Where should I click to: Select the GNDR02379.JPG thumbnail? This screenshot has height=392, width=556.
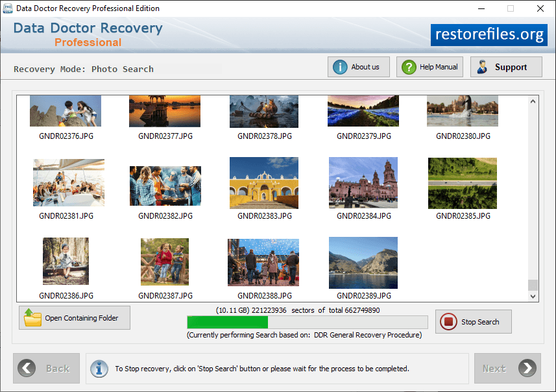point(363,111)
